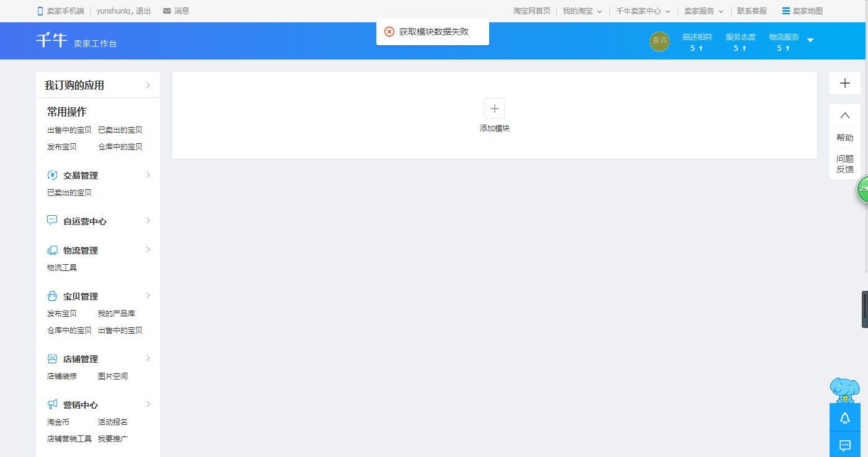Click the plus button on the right sidebar
This screenshot has height=457, width=868.
click(845, 83)
